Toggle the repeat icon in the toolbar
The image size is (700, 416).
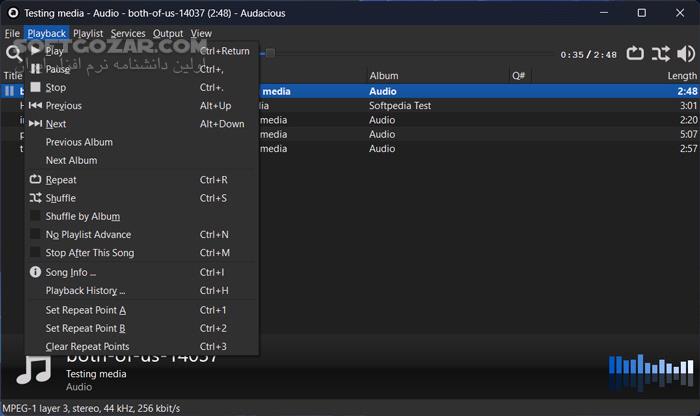(636, 54)
